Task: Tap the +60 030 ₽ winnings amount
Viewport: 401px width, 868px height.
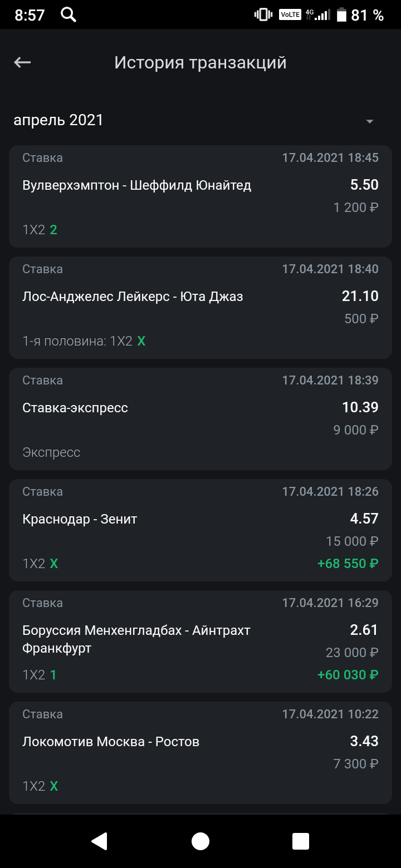Action: point(348,675)
